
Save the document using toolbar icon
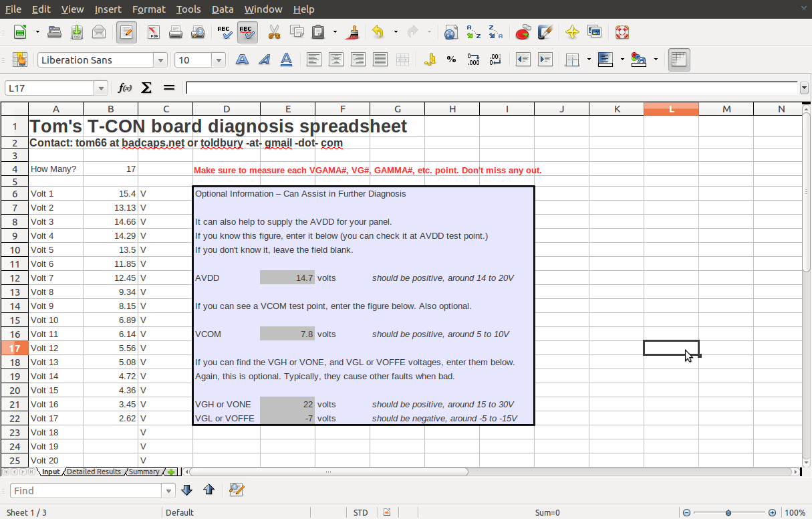point(77,31)
